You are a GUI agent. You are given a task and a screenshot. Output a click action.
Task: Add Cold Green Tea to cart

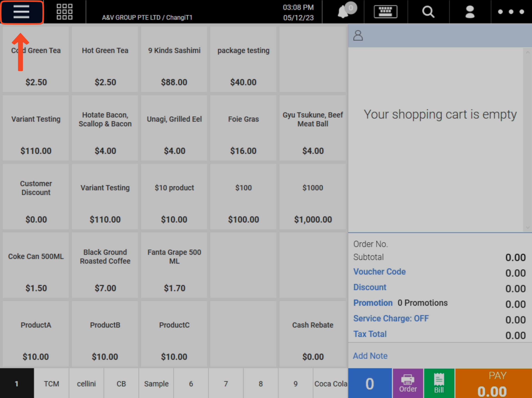coord(36,59)
